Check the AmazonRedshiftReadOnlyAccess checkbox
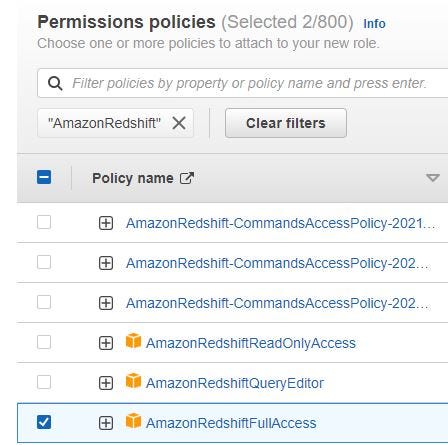The height and width of the screenshot is (445, 448). point(44,342)
